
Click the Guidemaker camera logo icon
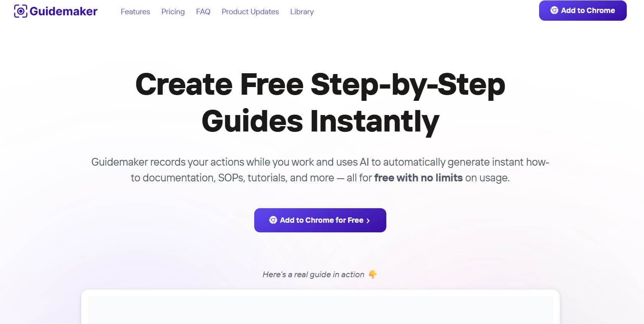[x=20, y=12]
